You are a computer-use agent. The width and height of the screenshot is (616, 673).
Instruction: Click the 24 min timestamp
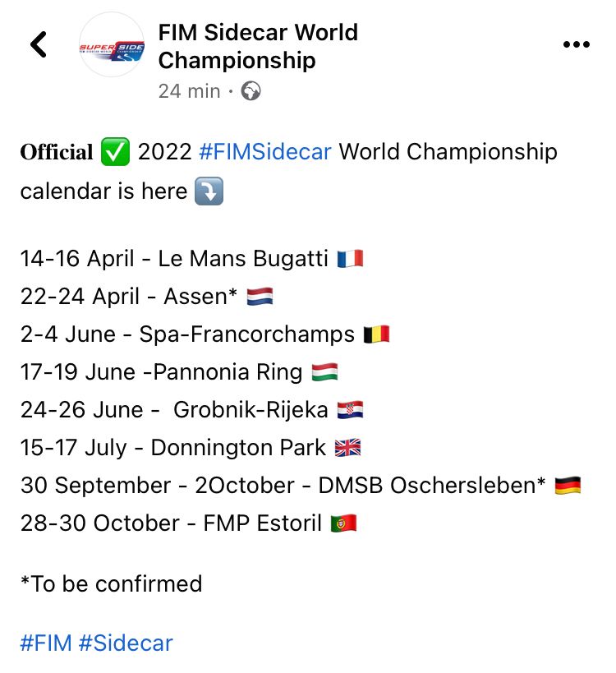pos(189,91)
